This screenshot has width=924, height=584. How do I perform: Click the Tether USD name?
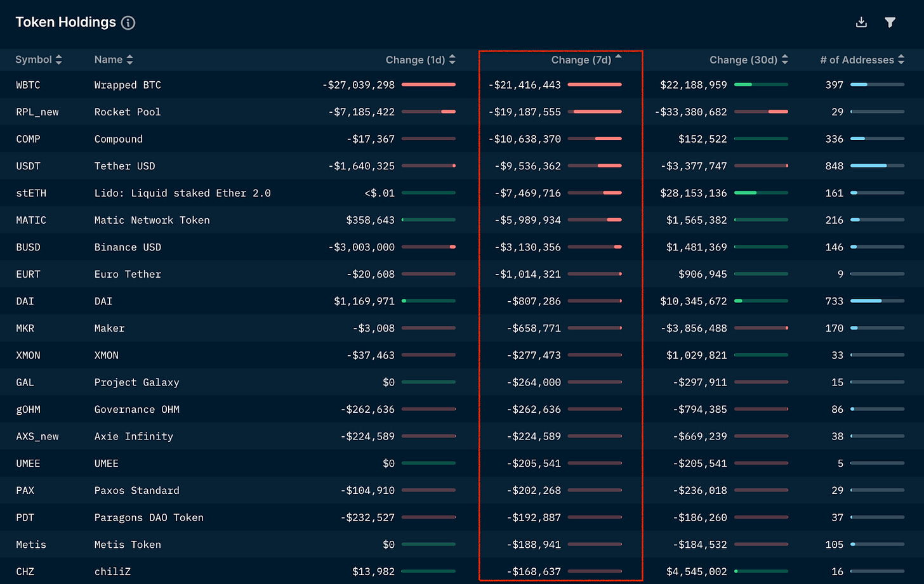pos(124,166)
